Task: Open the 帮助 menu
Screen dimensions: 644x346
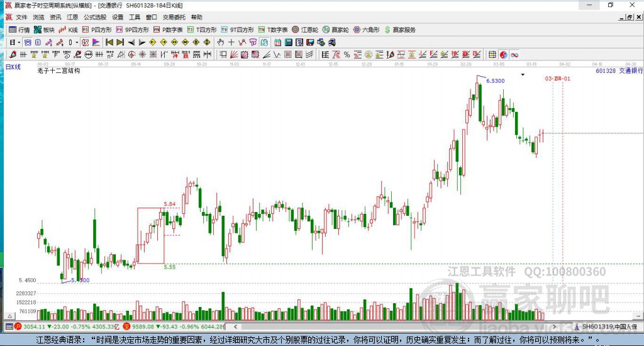Action: [x=197, y=17]
